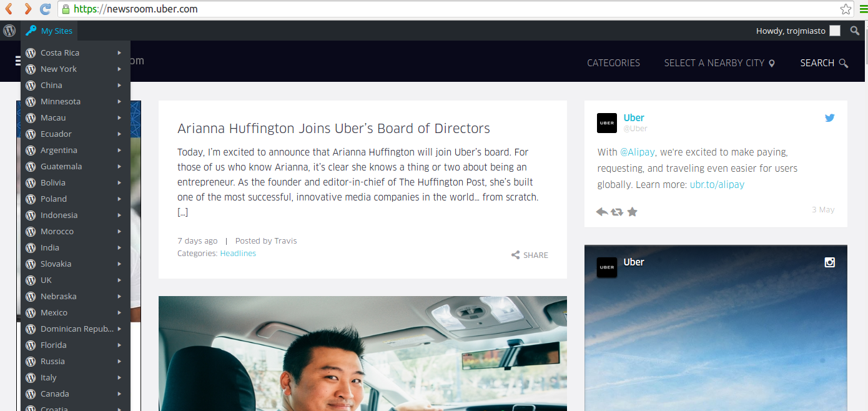Open the My Sites admin menu
868x411 pixels.
(x=49, y=31)
